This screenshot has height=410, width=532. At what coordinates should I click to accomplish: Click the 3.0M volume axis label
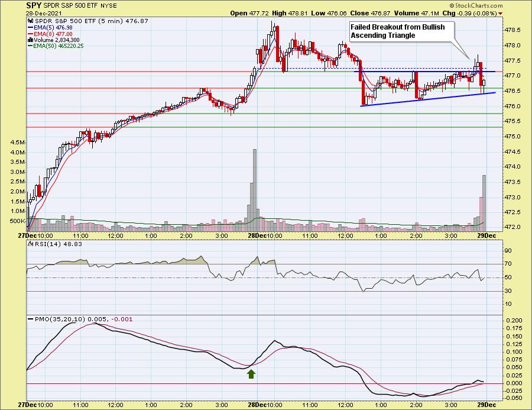pos(18,172)
